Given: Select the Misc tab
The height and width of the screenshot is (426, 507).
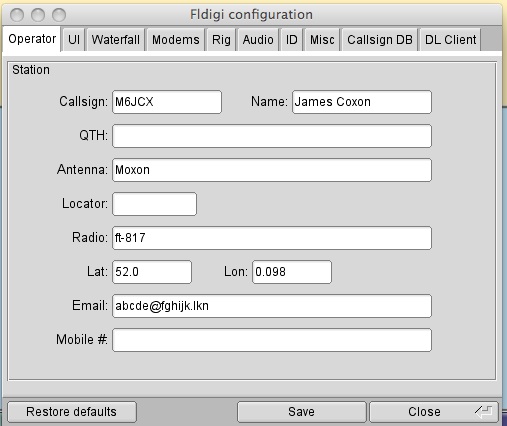Looking at the screenshot, I should 322,40.
